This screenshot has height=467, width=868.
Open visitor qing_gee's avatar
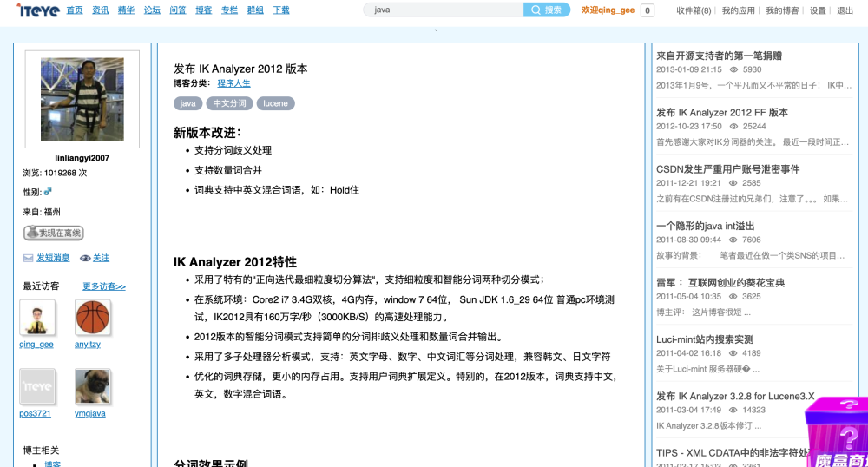tap(37, 318)
